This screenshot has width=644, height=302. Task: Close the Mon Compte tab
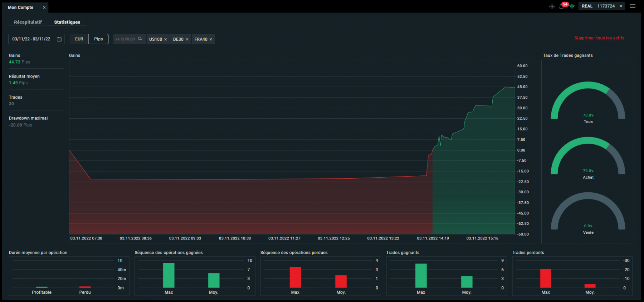point(44,8)
